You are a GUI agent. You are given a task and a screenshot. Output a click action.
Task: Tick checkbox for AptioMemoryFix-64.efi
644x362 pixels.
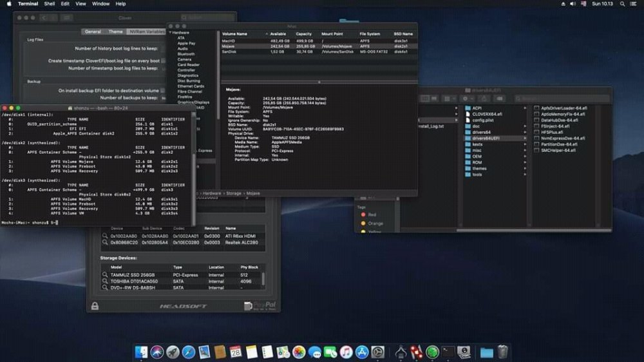[536, 114]
